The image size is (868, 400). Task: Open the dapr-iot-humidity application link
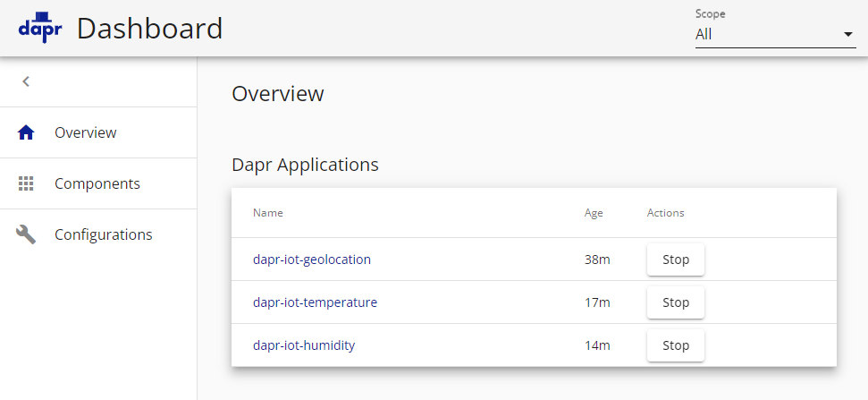pos(304,345)
